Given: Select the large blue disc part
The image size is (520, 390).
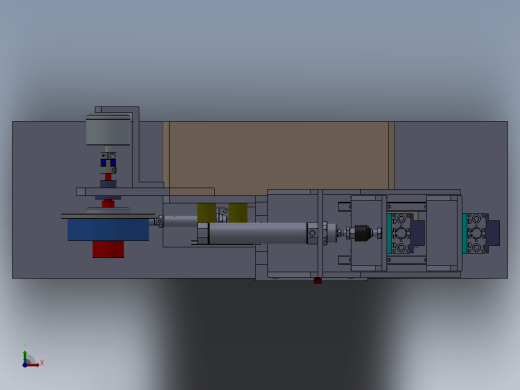Looking at the screenshot, I should [x=108, y=230].
